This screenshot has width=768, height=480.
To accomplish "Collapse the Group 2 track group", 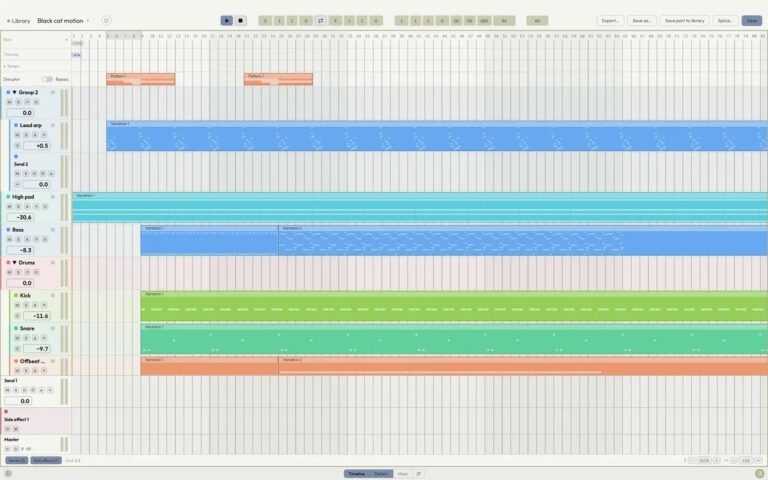I will [x=14, y=92].
